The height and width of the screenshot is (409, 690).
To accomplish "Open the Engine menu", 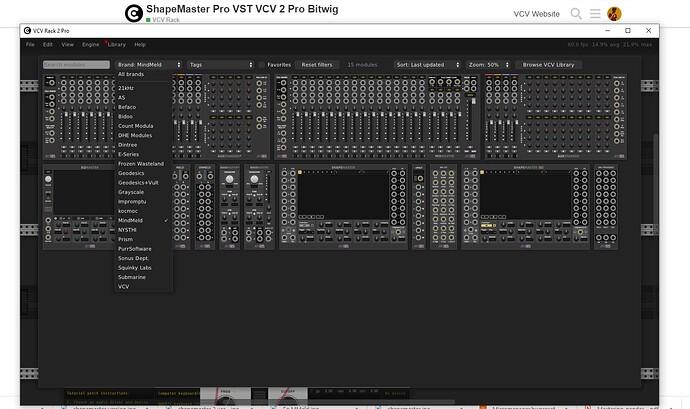I will coord(90,44).
